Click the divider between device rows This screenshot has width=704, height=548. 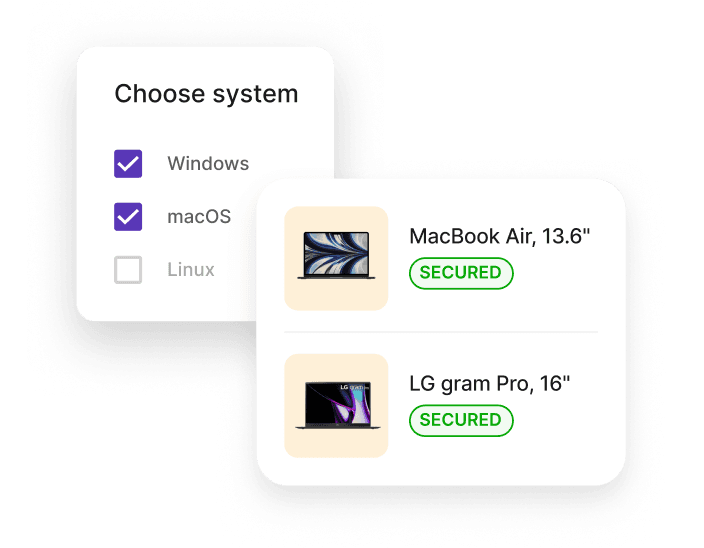point(441,332)
